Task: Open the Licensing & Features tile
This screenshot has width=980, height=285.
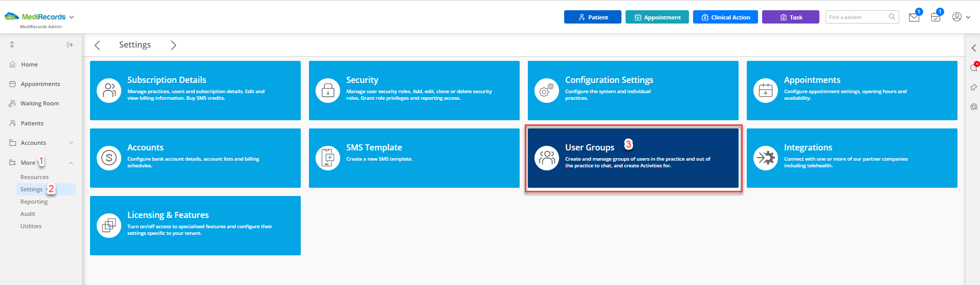Action: point(195,226)
